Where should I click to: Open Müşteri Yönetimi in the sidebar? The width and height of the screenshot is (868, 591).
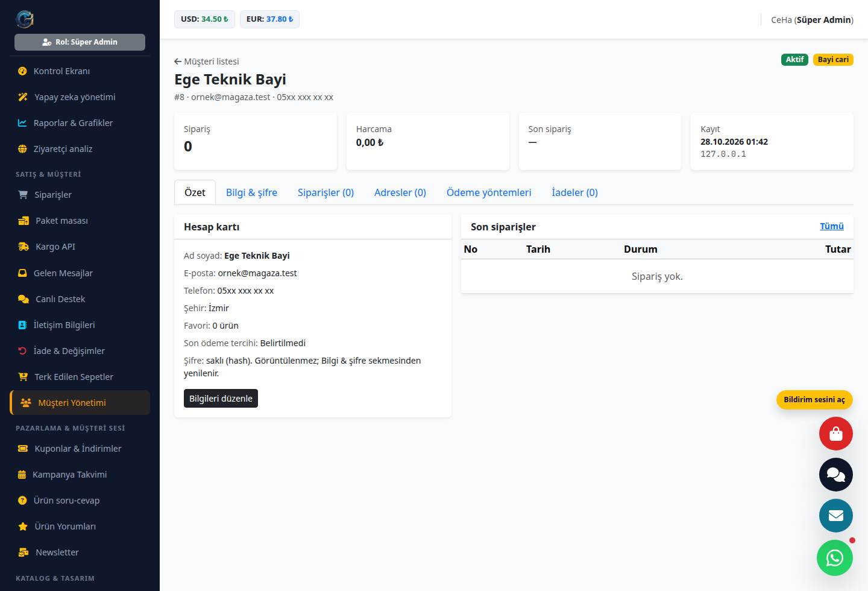click(x=80, y=403)
